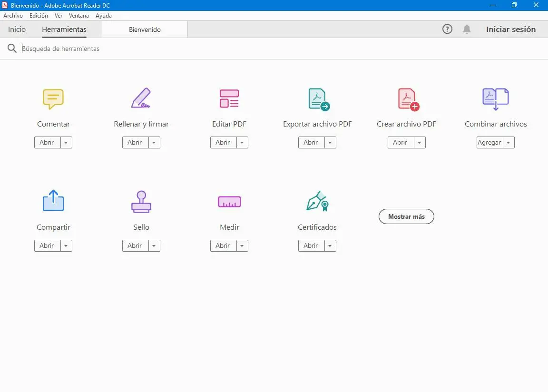548x392 pixels.
Task: Click Abrir under Rellenar y firmar
Action: click(x=135, y=143)
